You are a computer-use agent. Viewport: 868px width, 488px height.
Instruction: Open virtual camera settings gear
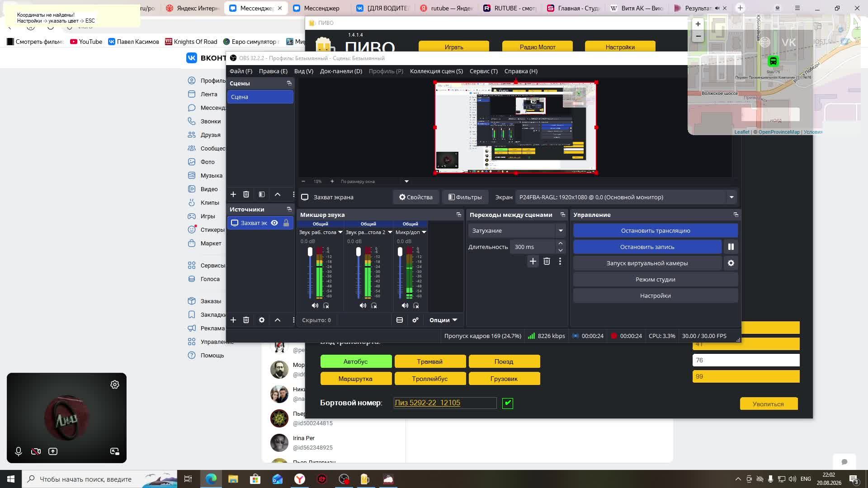pos(731,263)
